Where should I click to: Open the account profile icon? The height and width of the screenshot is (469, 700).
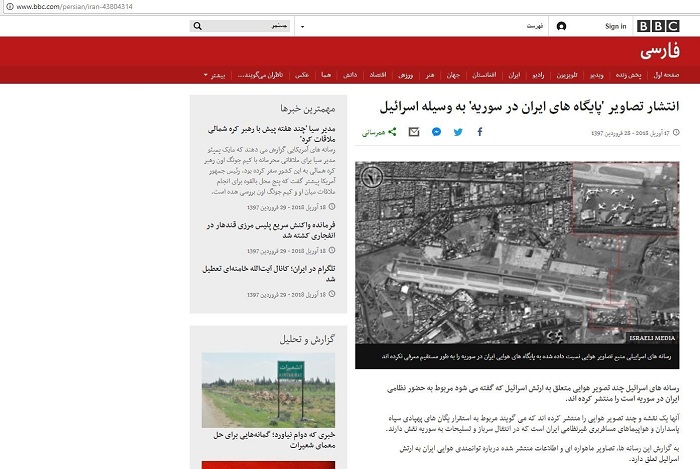click(x=561, y=26)
